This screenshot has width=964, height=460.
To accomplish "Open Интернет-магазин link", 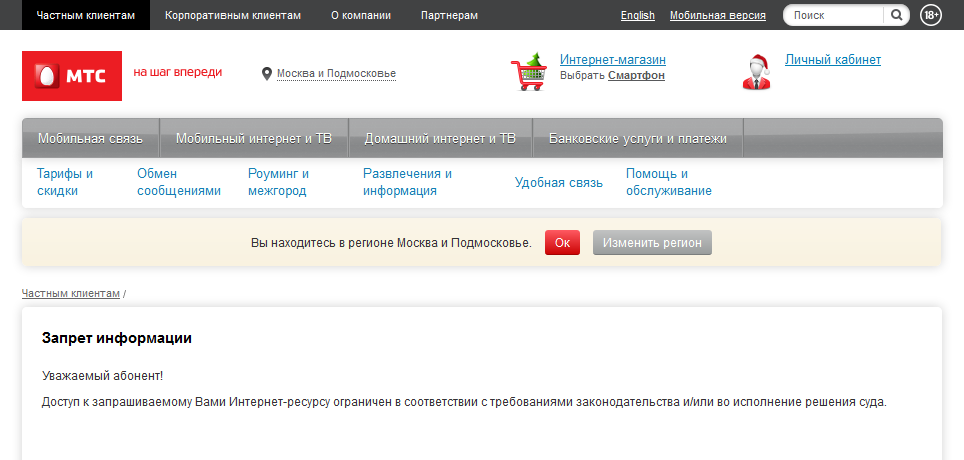I will [613, 60].
